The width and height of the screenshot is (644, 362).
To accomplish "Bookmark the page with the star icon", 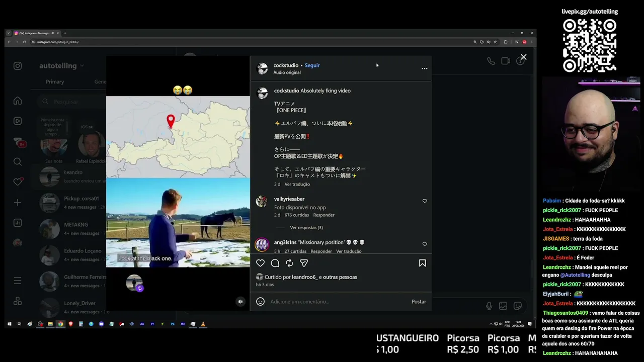I will [x=495, y=42].
